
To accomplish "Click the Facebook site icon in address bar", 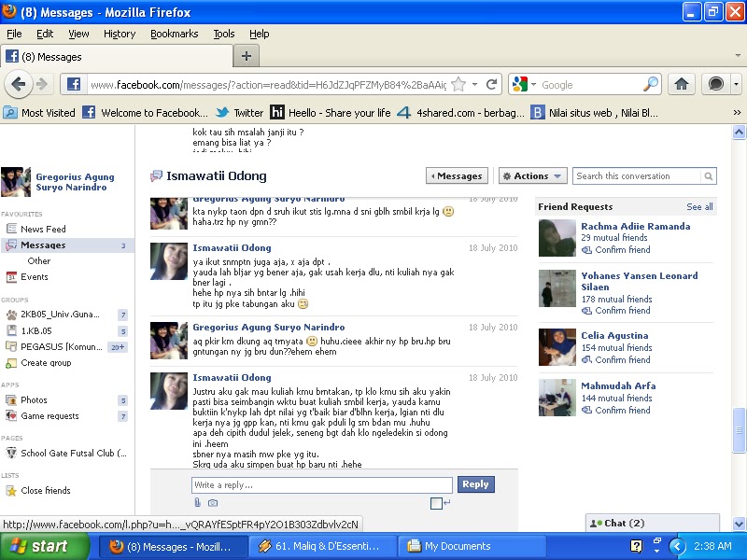I will [x=74, y=84].
